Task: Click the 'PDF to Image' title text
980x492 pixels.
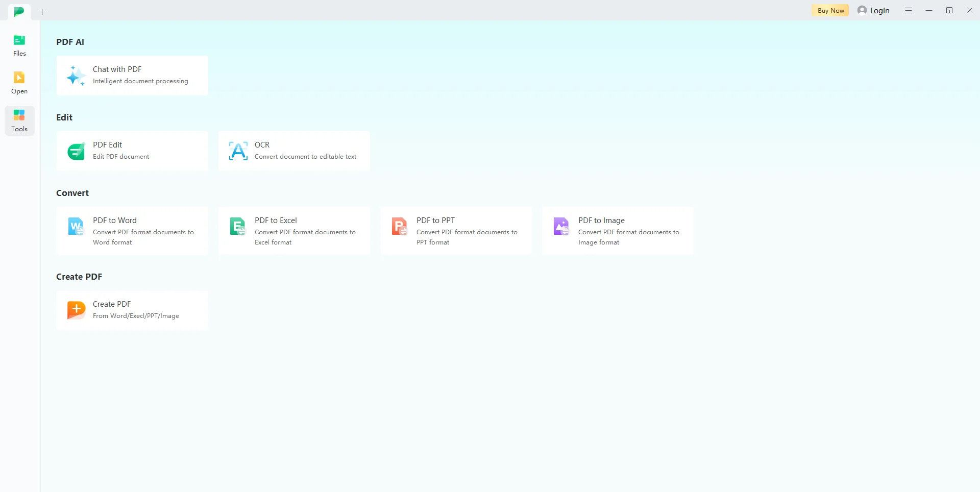Action: pyautogui.click(x=601, y=220)
